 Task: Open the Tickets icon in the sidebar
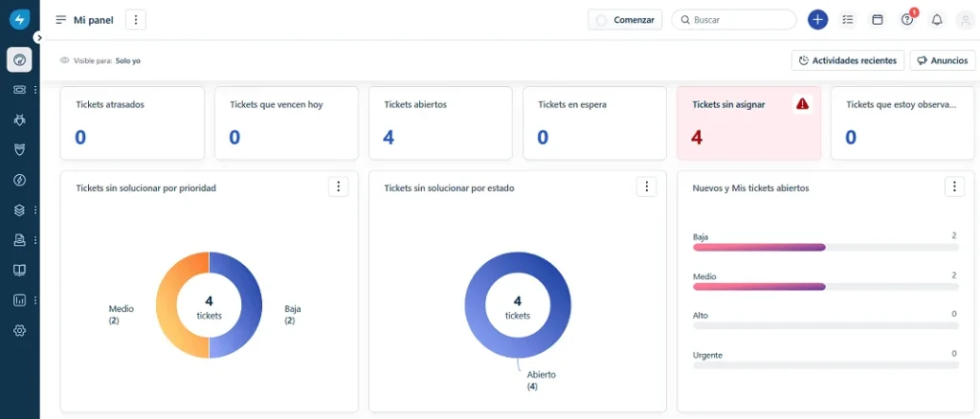[x=19, y=90]
